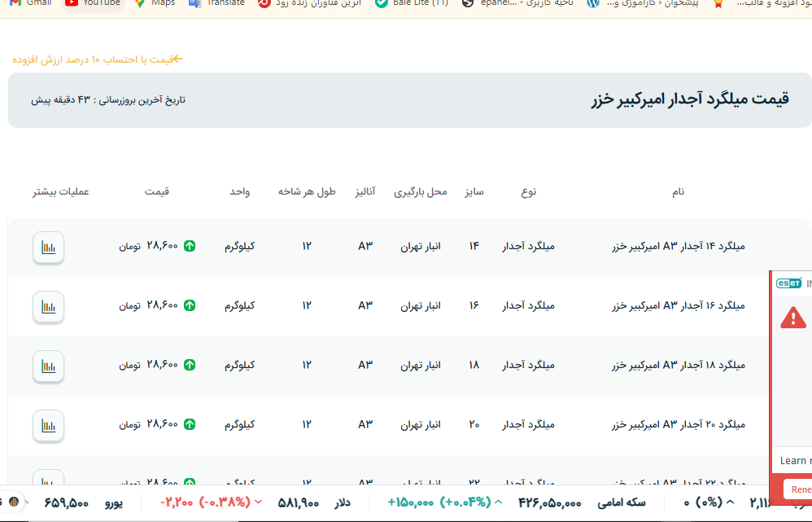Image resolution: width=812 pixels, height=522 pixels.
Task: Click green up-arrow icon in size 14 row
Action: 190,246
